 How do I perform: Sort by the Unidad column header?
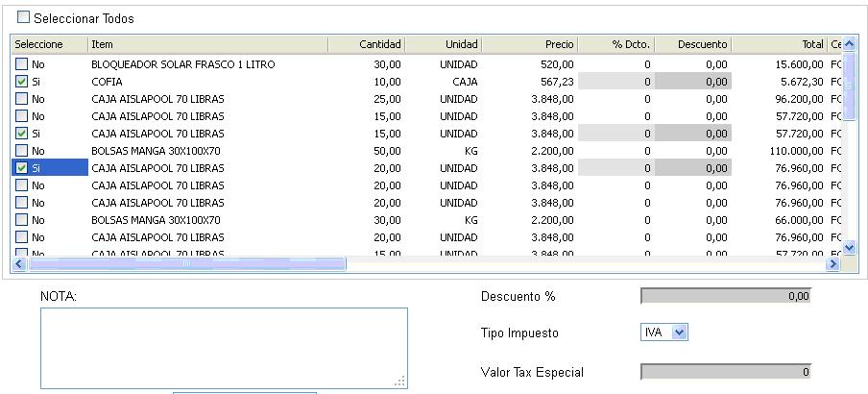pyautogui.click(x=444, y=44)
